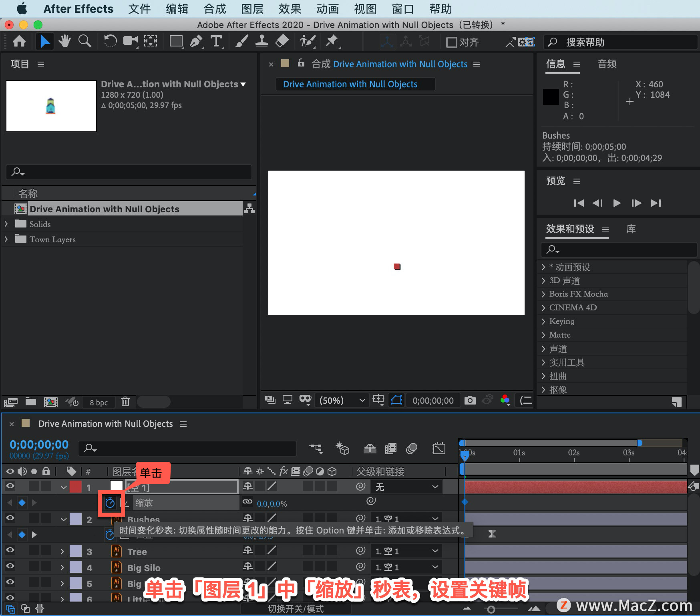This screenshot has height=616, width=700.
Task: Expand the Keying effects category
Action: (x=543, y=321)
